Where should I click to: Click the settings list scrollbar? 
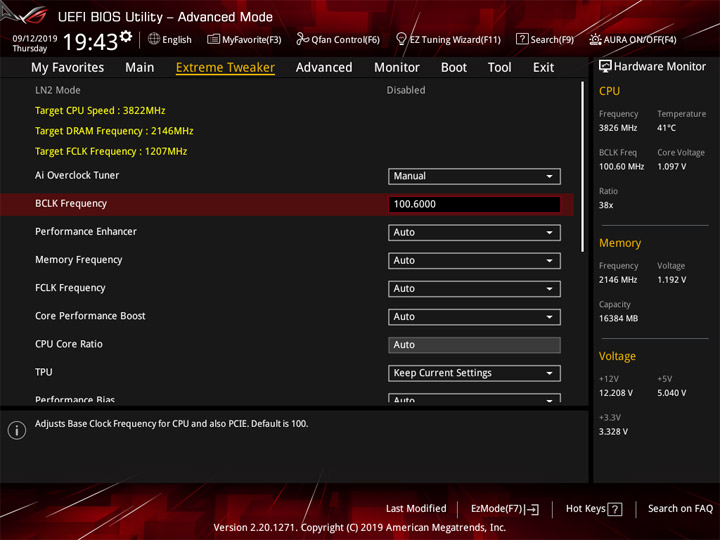click(582, 166)
